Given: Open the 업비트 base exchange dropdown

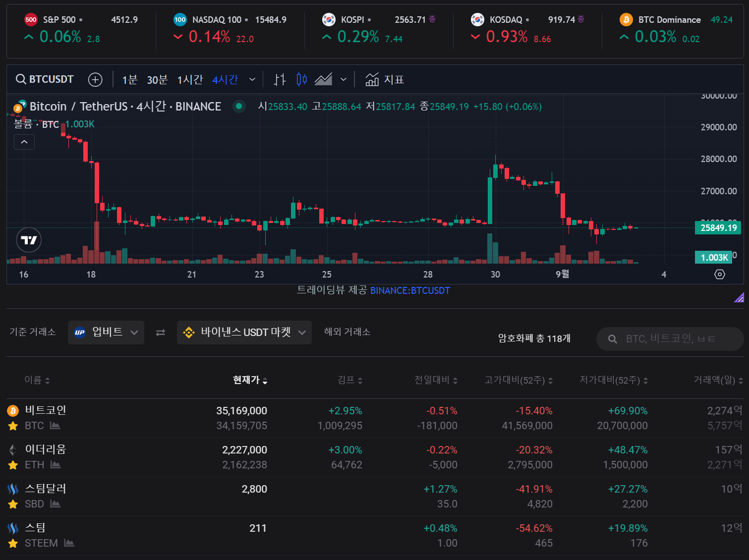Looking at the screenshot, I should click(x=106, y=332).
